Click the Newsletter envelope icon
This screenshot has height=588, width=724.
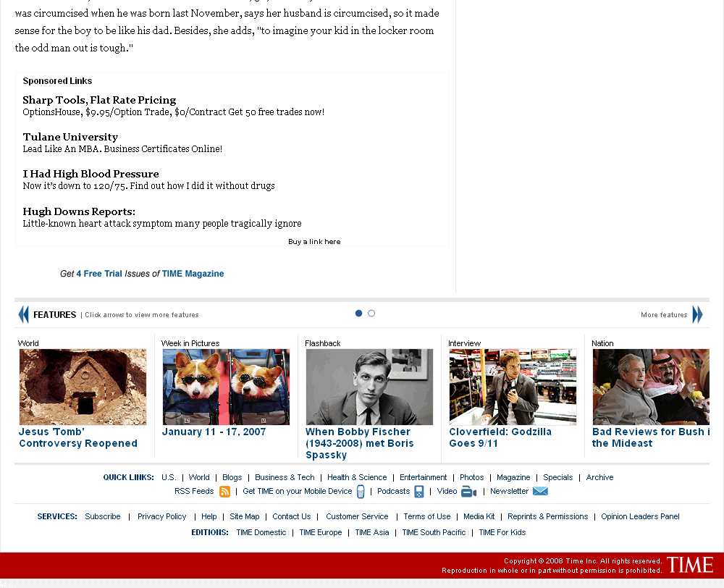(x=540, y=491)
